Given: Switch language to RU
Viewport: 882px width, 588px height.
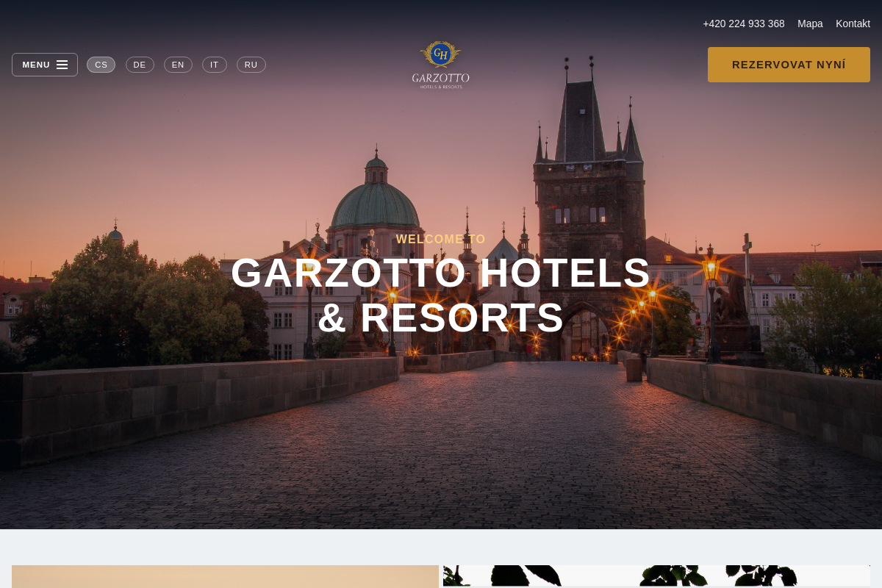Looking at the screenshot, I should click(x=251, y=65).
